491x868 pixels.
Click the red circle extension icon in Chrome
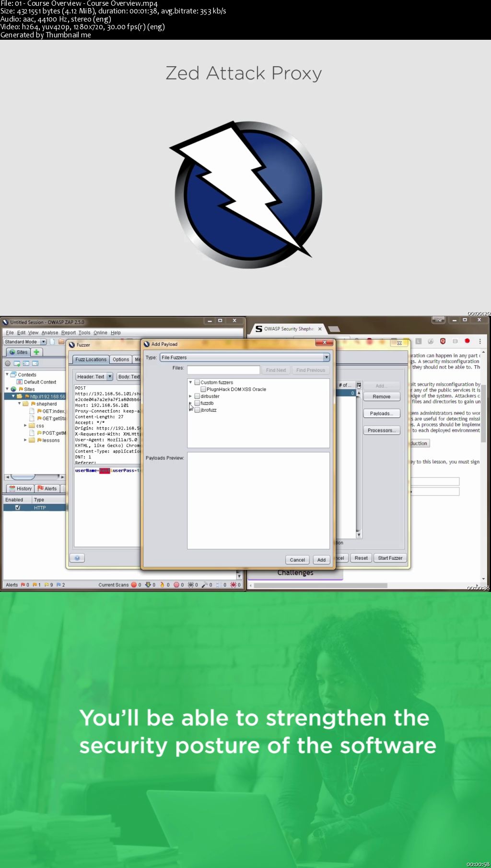[x=467, y=341]
